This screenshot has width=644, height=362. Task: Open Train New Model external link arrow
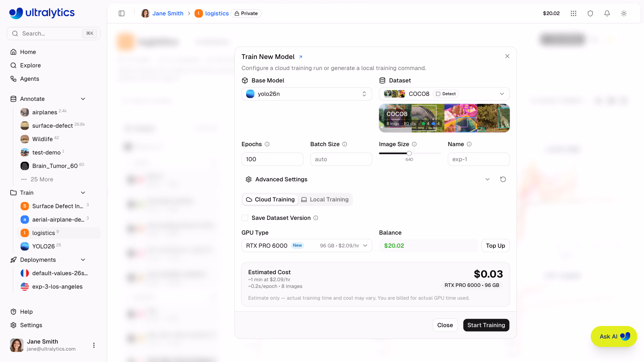click(x=301, y=57)
